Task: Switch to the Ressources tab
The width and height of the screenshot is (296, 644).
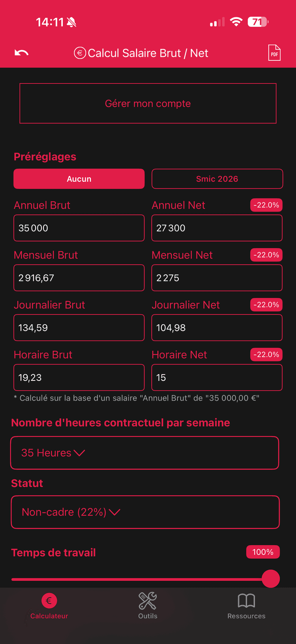Action: click(246, 606)
